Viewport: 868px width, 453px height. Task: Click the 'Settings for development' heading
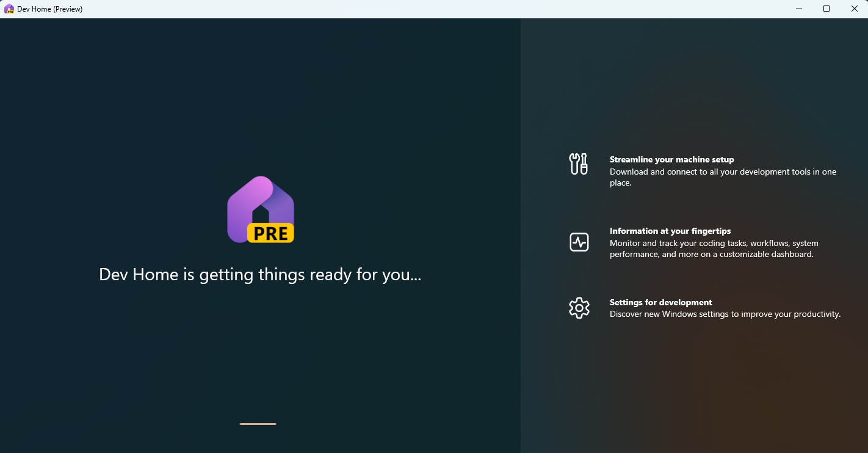[x=661, y=302]
